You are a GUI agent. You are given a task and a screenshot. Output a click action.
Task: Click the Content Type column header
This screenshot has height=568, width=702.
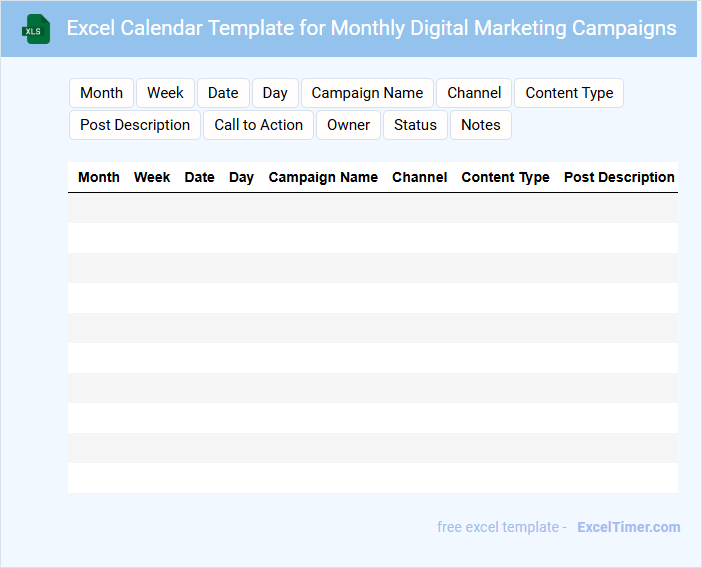[505, 177]
